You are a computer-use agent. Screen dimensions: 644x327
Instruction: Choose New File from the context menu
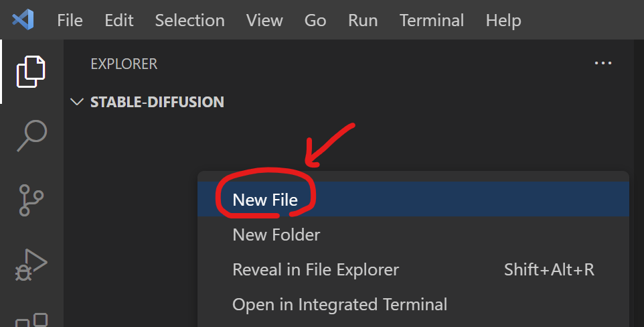(x=265, y=200)
